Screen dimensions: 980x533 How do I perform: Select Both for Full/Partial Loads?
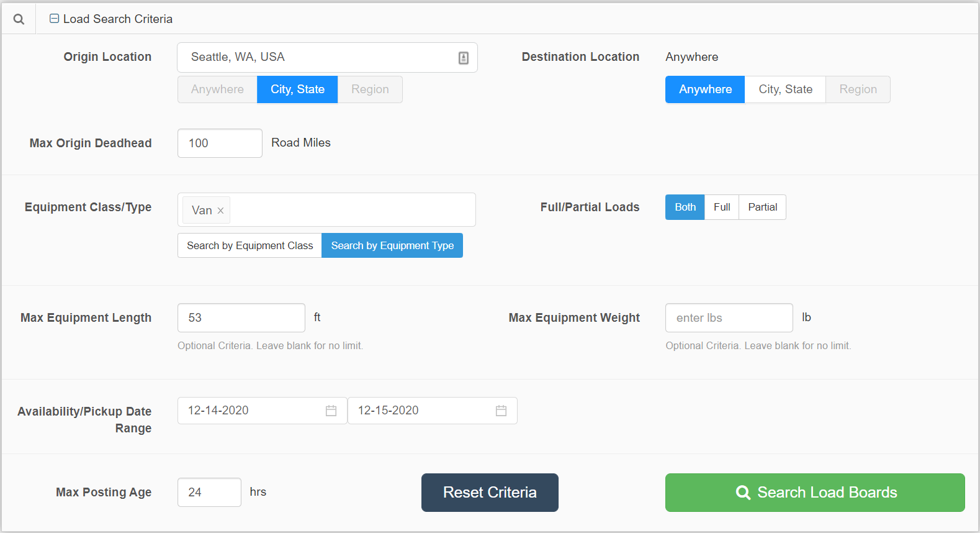[685, 207]
